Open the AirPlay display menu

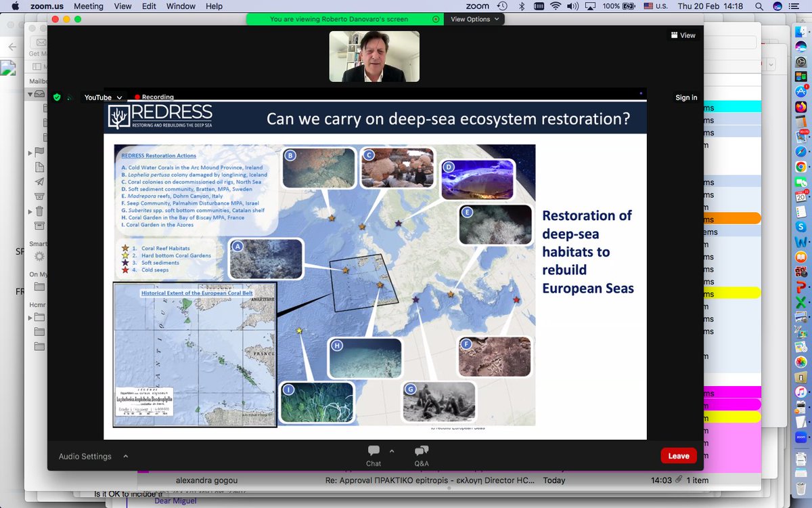coord(591,6)
